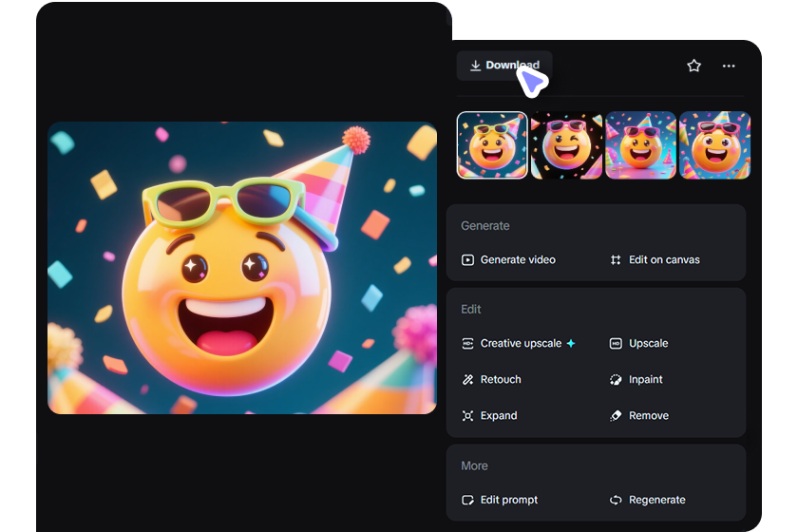Click the large party emoji preview image
This screenshot has width=798, height=532.
[242, 268]
